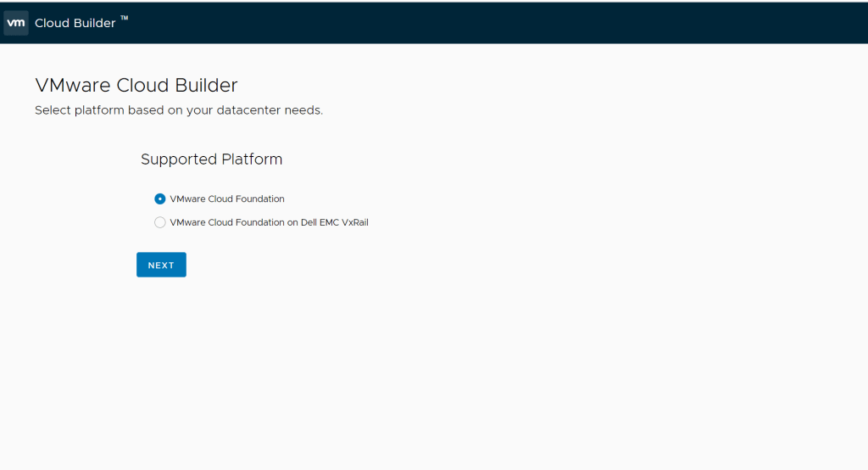Click the word 'Platform' in section heading

tap(252, 159)
